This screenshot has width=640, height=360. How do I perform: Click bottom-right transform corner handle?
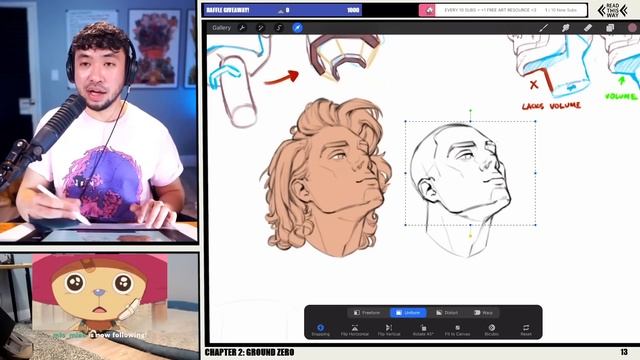[x=536, y=225]
